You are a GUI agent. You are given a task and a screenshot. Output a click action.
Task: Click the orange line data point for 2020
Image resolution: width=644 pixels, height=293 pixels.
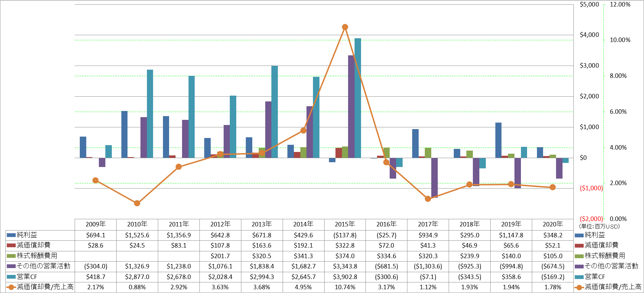[x=553, y=187]
